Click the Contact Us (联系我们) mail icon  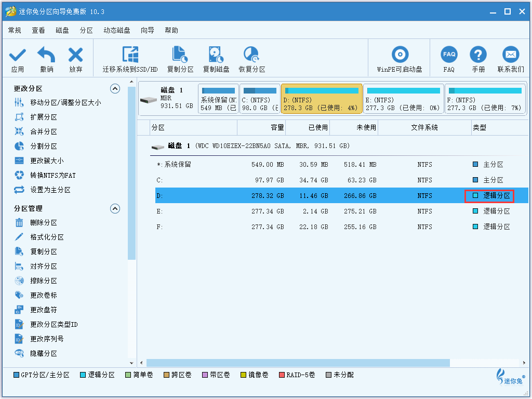511,54
